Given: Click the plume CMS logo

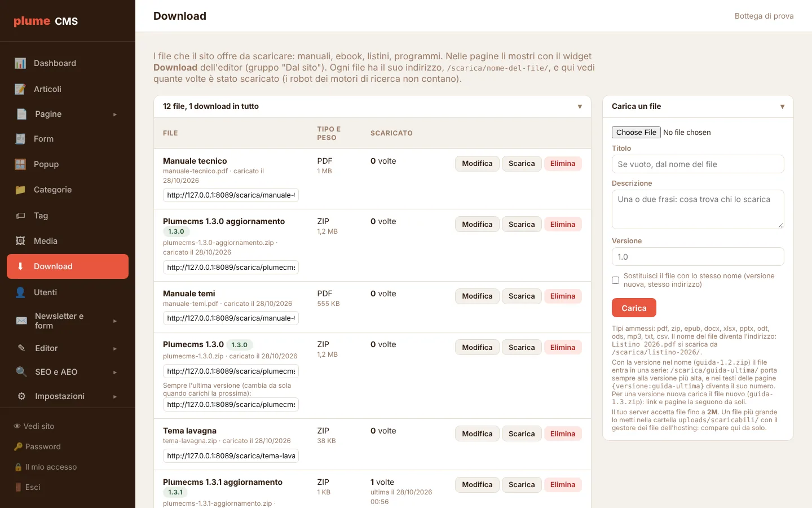Looking at the screenshot, I should point(46,21).
